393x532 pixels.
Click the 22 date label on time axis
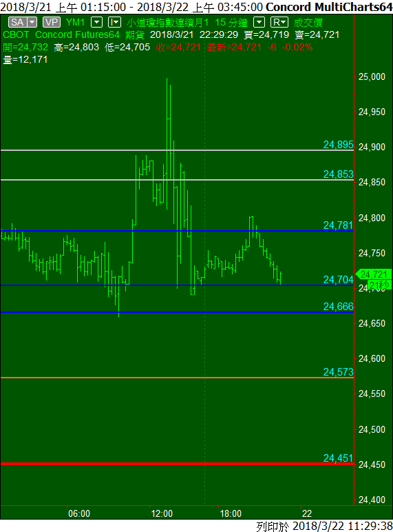tap(307, 513)
